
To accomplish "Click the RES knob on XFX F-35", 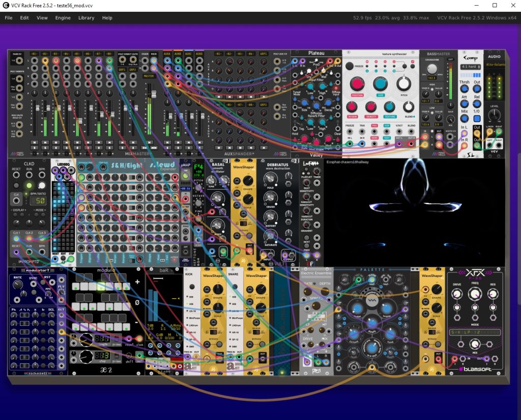I will [x=493, y=294].
